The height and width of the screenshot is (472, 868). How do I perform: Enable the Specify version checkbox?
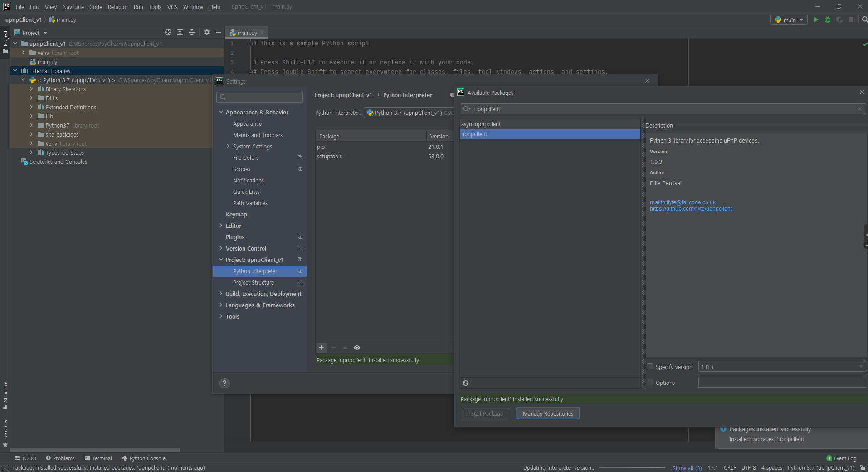click(x=650, y=367)
